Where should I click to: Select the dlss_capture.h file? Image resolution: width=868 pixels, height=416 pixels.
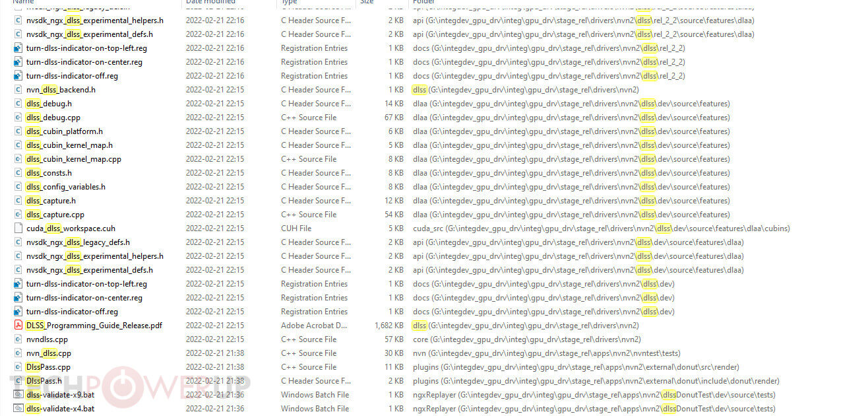(x=51, y=201)
